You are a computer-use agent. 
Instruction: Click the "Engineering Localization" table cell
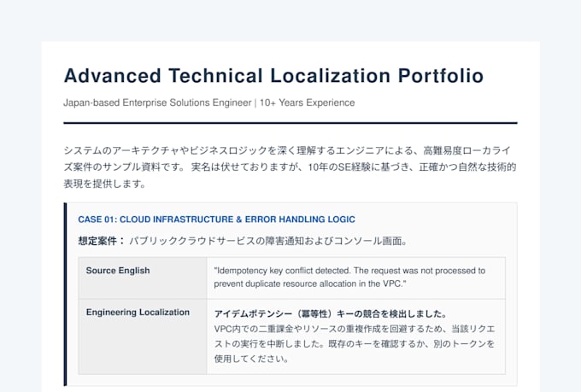[x=143, y=336]
